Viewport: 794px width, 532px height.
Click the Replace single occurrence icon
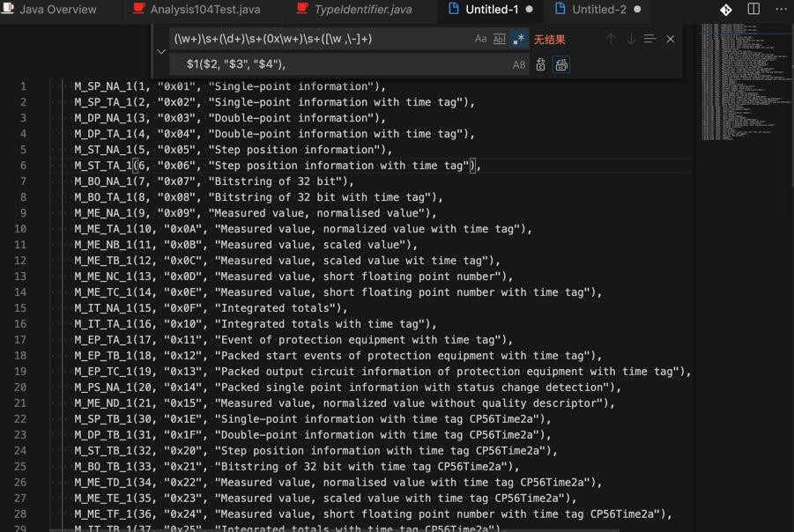(x=540, y=65)
